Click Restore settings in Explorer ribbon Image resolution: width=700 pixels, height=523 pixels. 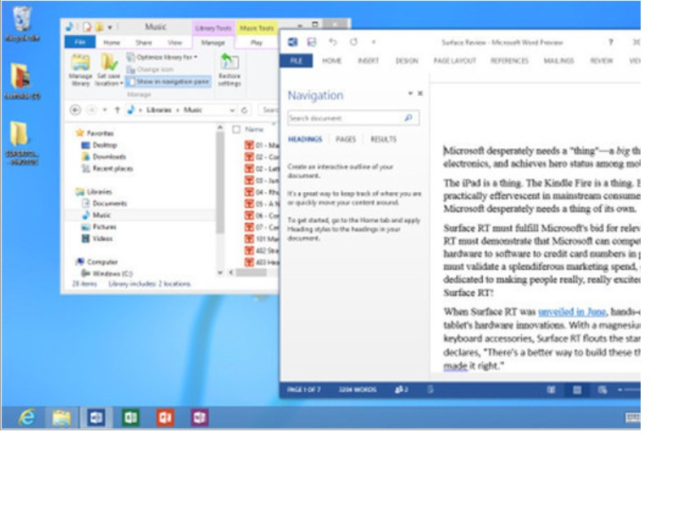click(229, 70)
